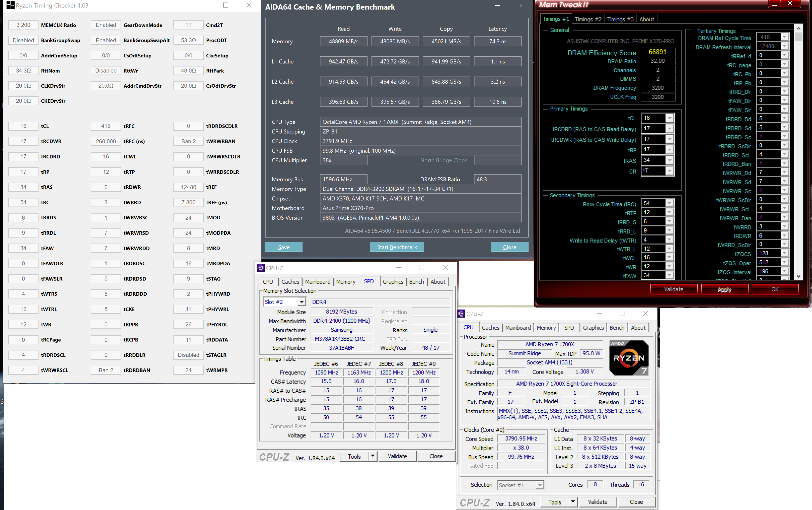812x510 pixels.
Task: Minimize the Mem TweakIt window
Action: click(774, 4)
